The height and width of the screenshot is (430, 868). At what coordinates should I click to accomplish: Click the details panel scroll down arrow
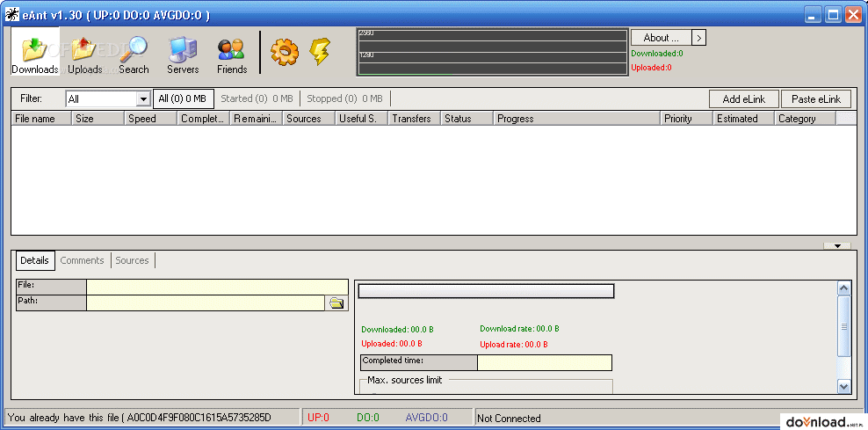pos(844,387)
